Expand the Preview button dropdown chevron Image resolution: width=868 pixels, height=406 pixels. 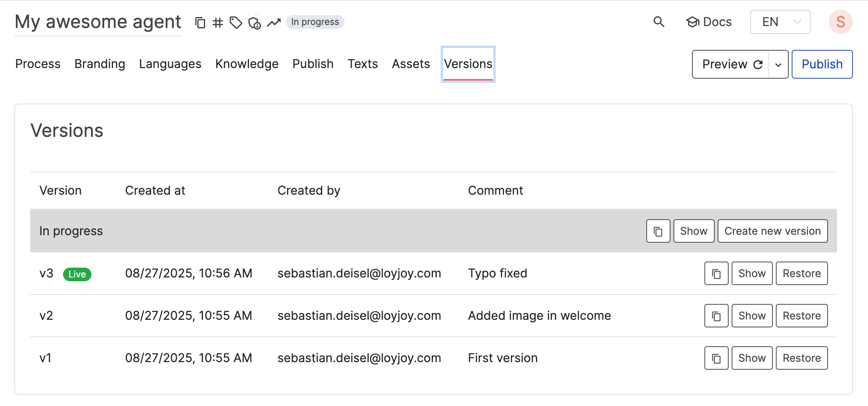tap(778, 64)
